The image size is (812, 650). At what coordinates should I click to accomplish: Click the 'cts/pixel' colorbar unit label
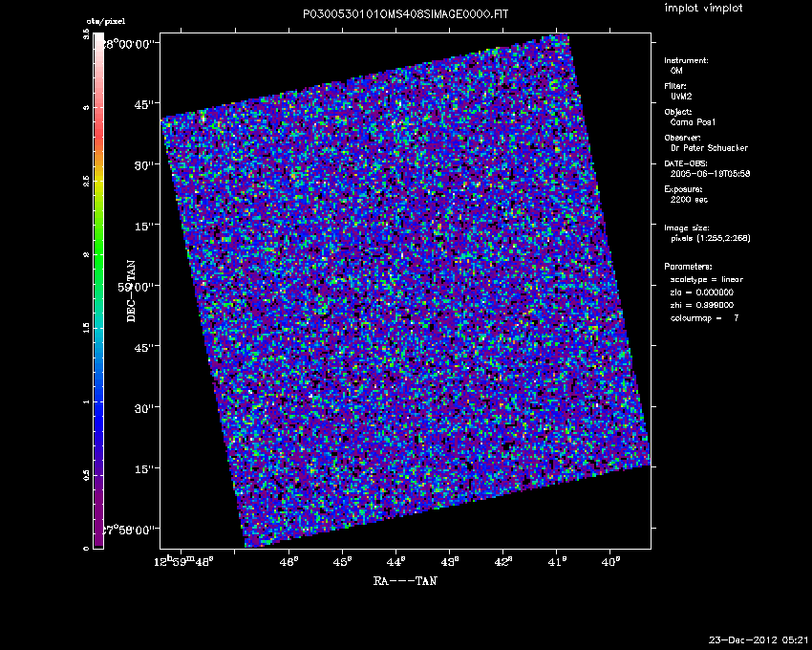point(106,22)
